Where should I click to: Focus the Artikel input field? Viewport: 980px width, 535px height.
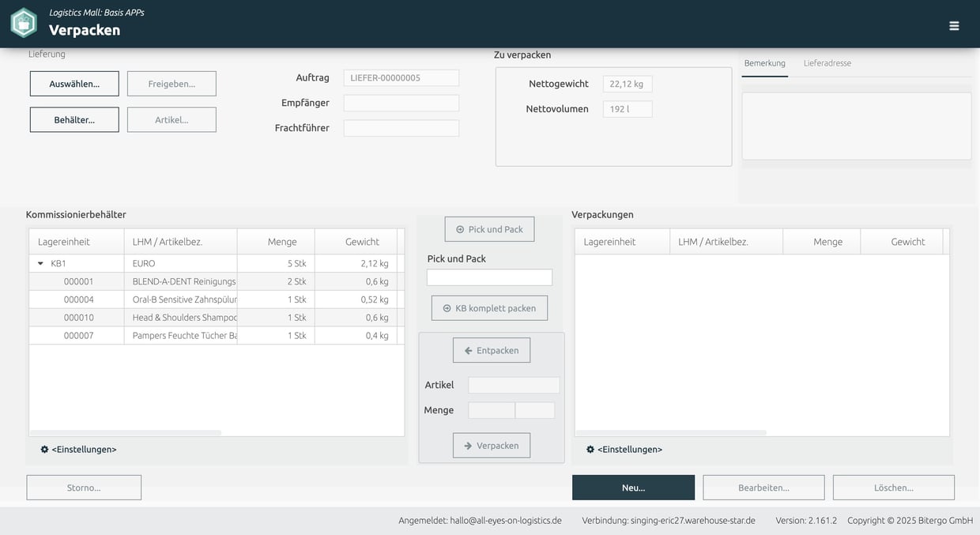point(514,385)
